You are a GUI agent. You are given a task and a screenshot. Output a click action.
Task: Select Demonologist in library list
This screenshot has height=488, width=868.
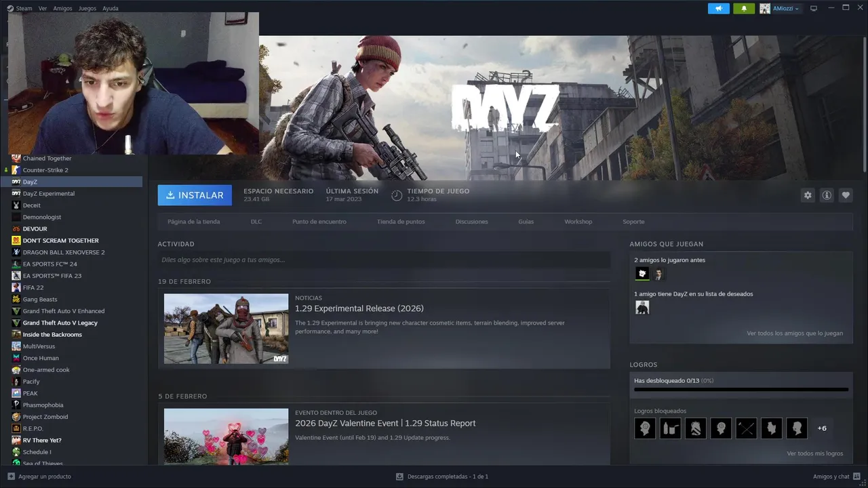click(42, 217)
